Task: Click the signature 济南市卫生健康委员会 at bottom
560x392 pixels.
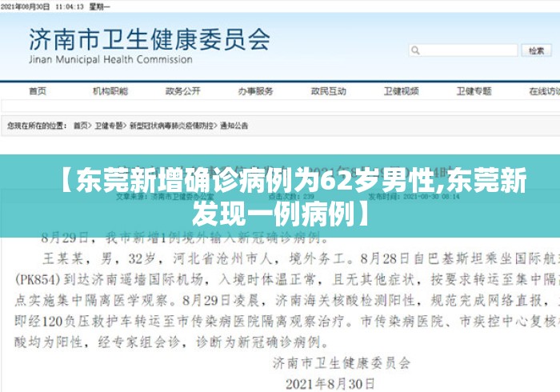Action: click(342, 363)
